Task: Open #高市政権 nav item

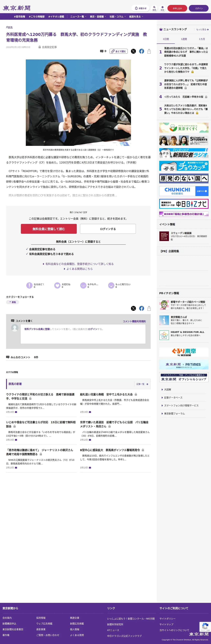Action: tap(20, 17)
